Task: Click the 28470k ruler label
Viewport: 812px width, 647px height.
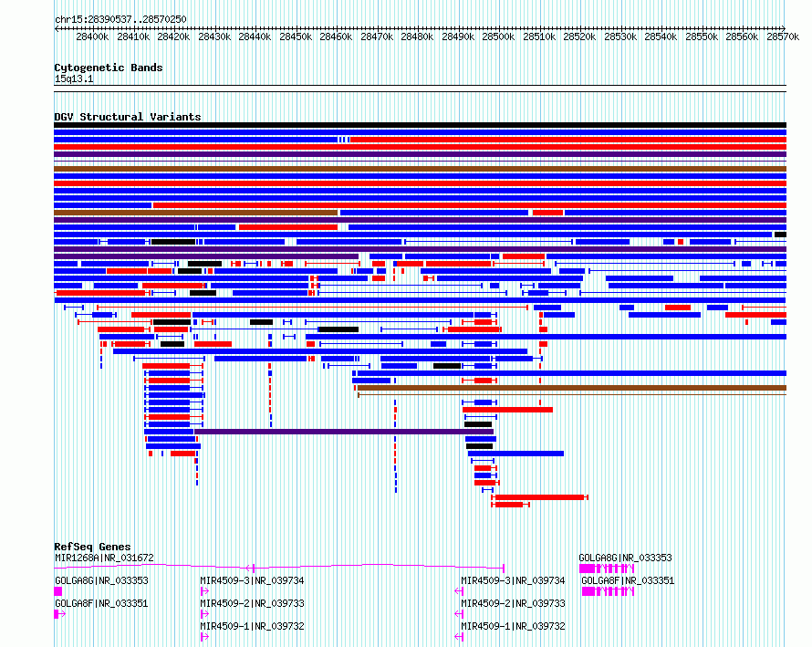Action: coord(377,37)
